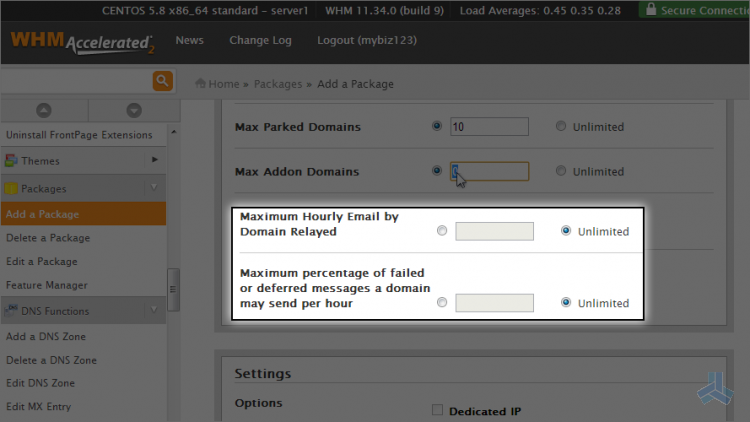Click the sidebar scroll-down circle arrow
The image size is (750, 422).
(x=134, y=111)
